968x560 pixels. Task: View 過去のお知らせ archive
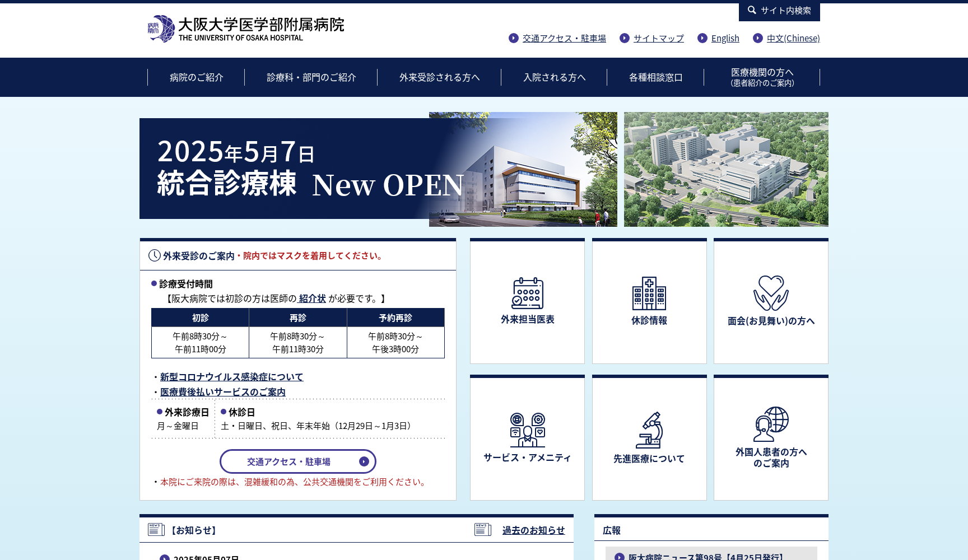tap(532, 530)
